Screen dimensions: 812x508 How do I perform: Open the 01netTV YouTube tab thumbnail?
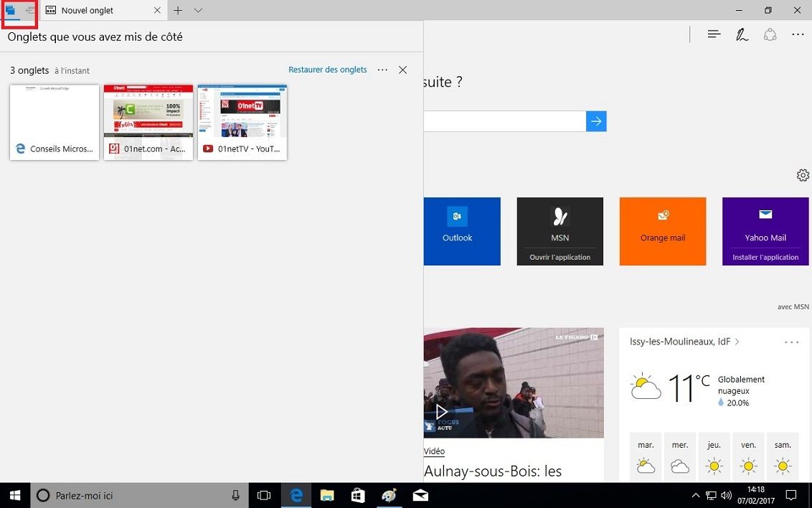pos(242,122)
